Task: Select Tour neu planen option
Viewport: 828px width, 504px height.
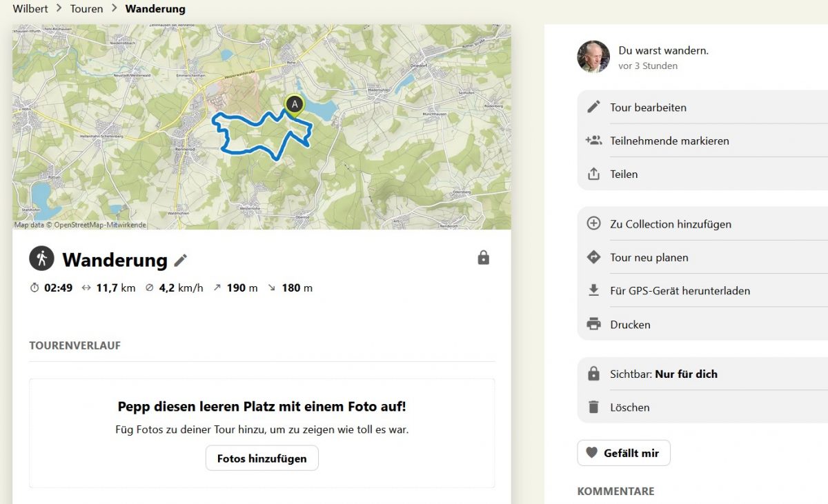Action: [649, 257]
